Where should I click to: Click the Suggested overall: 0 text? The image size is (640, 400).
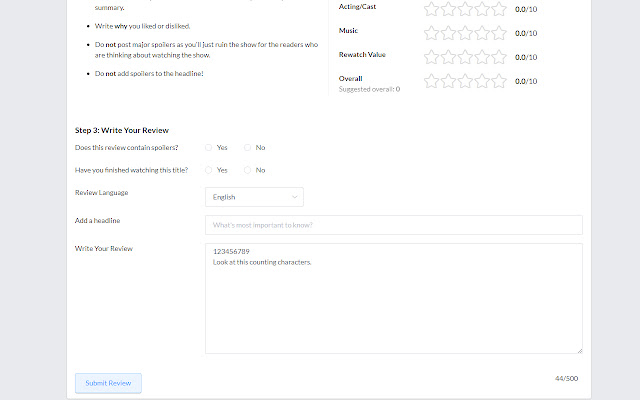coord(369,89)
